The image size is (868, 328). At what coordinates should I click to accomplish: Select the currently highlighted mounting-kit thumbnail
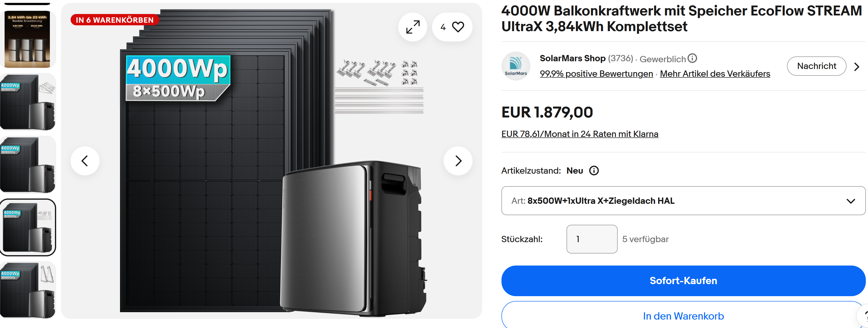(28, 227)
